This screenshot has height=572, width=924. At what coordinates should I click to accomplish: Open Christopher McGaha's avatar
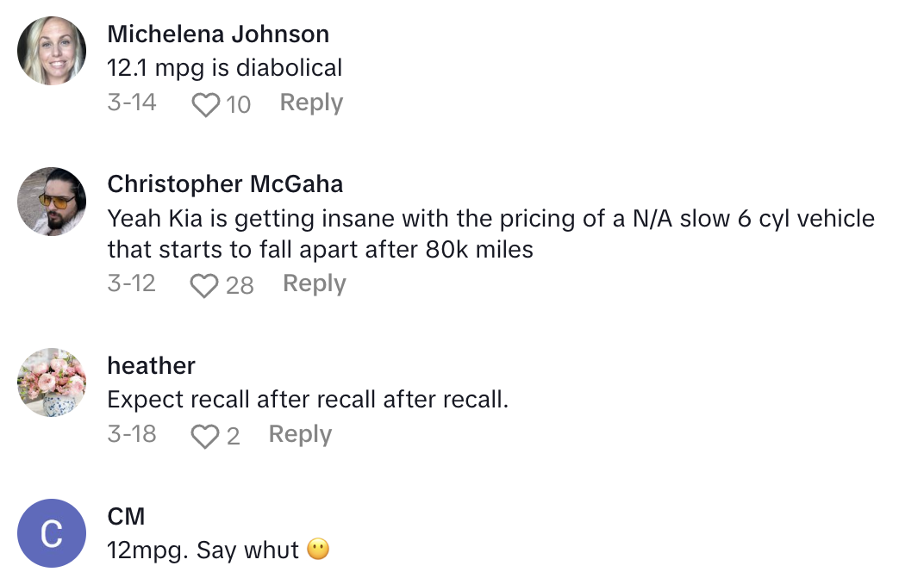[51, 202]
